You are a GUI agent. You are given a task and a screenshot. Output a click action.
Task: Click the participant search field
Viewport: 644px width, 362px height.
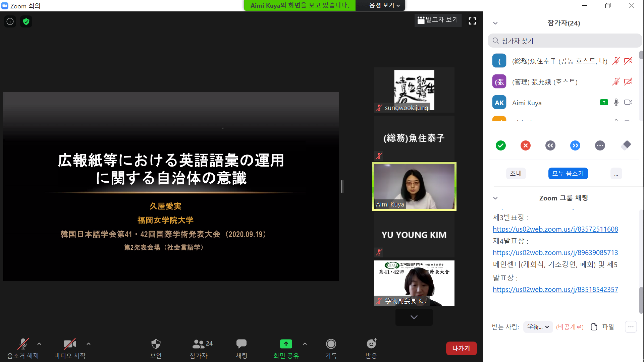click(565, 41)
